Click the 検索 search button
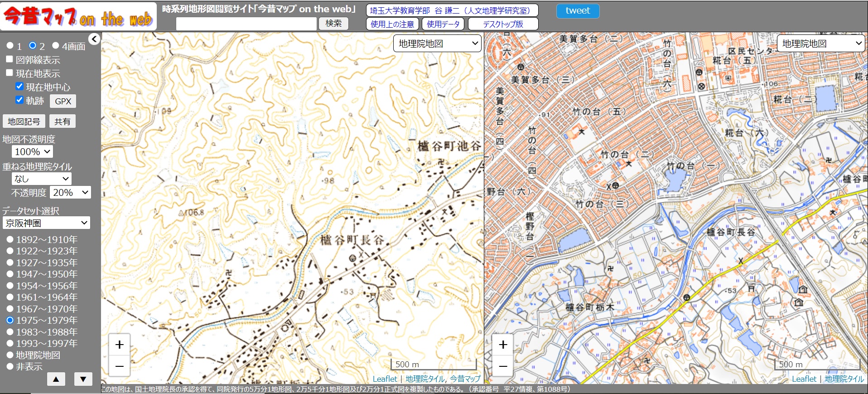868x394 pixels. click(x=333, y=24)
